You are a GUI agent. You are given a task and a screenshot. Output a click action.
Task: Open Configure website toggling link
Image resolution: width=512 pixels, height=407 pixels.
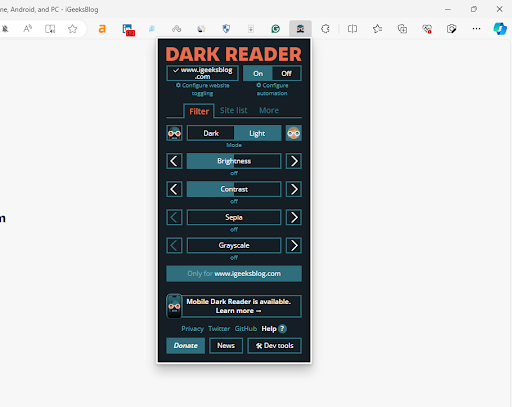point(203,89)
